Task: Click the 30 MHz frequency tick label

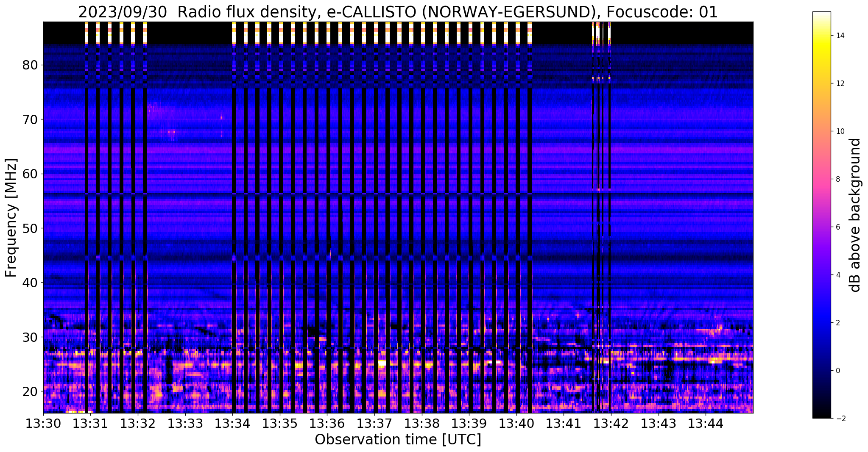Action: (31, 337)
